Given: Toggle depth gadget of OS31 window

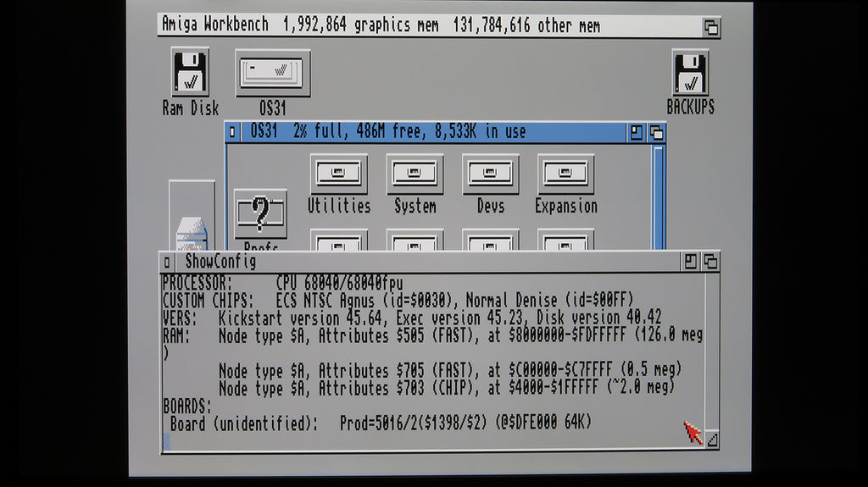Looking at the screenshot, I should coord(656,132).
